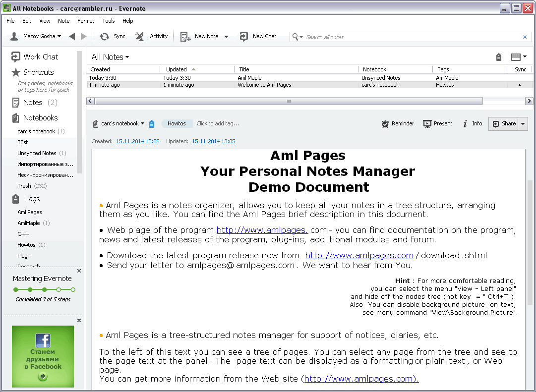Click the Howtos tag pill on note
The image size is (536, 392).
(x=177, y=123)
